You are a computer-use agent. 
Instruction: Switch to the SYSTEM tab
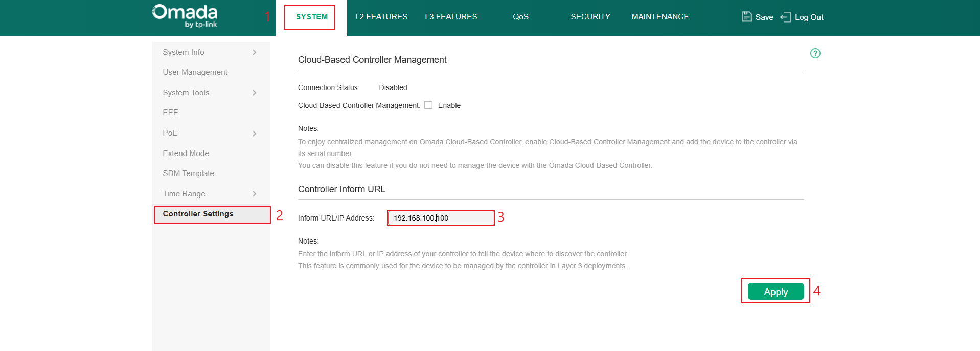pos(311,17)
